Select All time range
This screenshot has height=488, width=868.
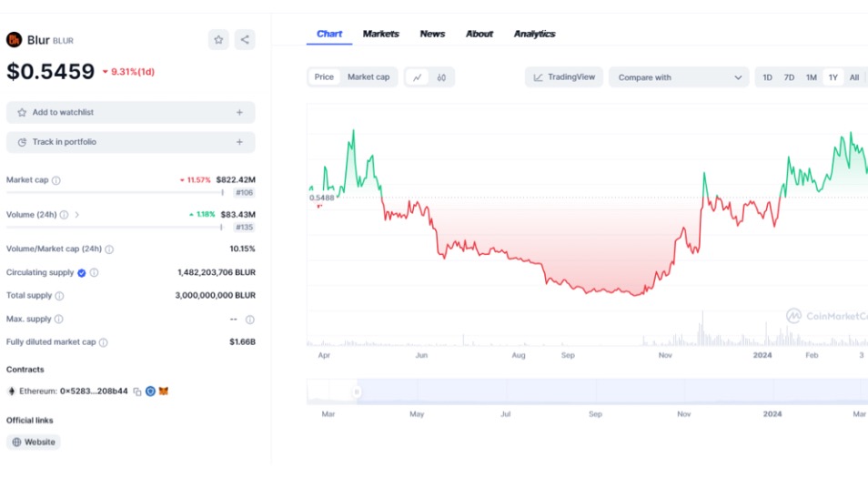[x=854, y=77]
